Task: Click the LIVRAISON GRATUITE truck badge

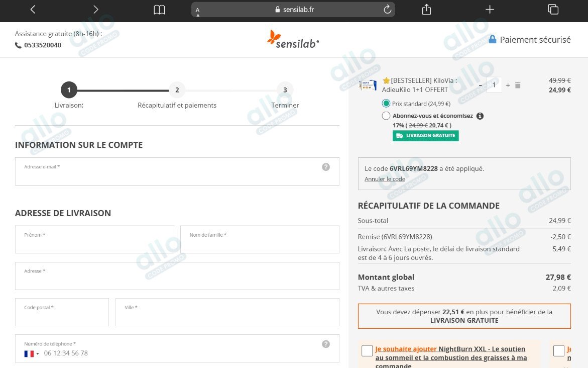Action: pyautogui.click(x=426, y=136)
